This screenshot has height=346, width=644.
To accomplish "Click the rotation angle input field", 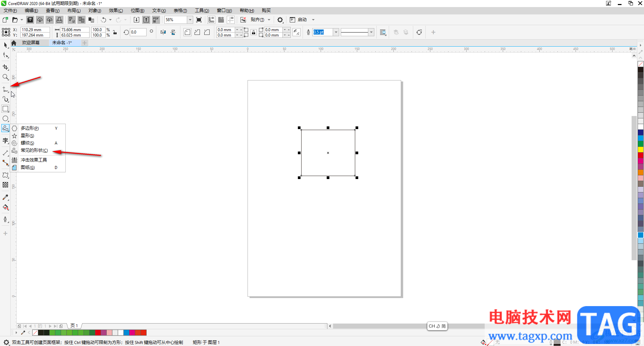I will (x=138, y=32).
